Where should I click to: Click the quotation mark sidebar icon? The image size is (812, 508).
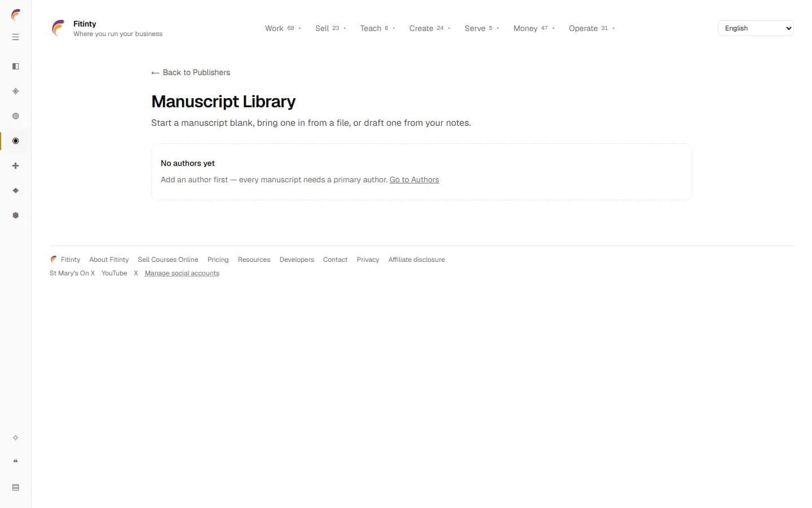click(16, 461)
